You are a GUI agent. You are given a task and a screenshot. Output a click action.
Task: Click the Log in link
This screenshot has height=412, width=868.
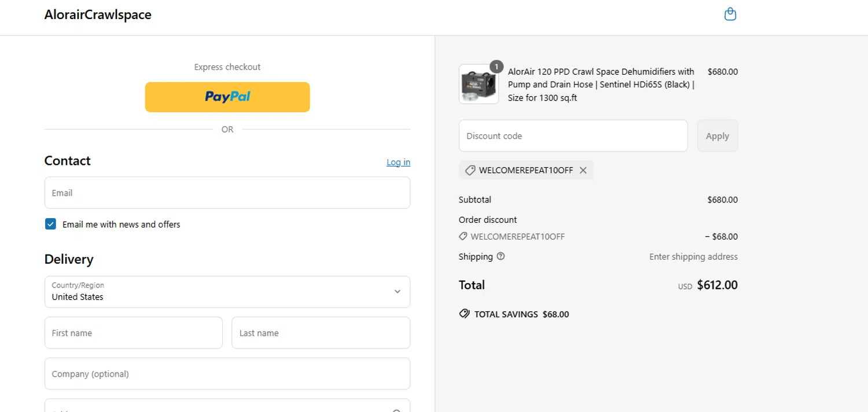click(x=398, y=162)
